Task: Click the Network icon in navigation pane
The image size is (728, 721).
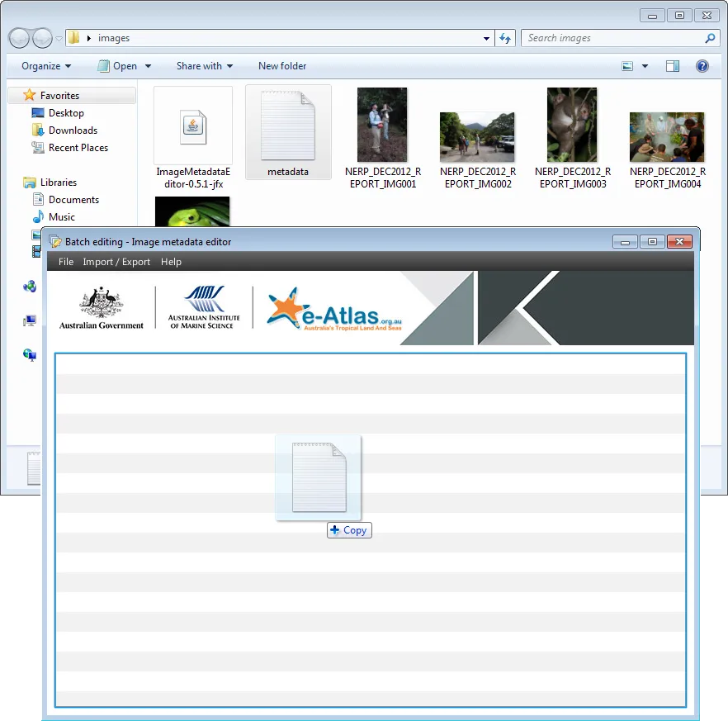Action: (x=30, y=355)
